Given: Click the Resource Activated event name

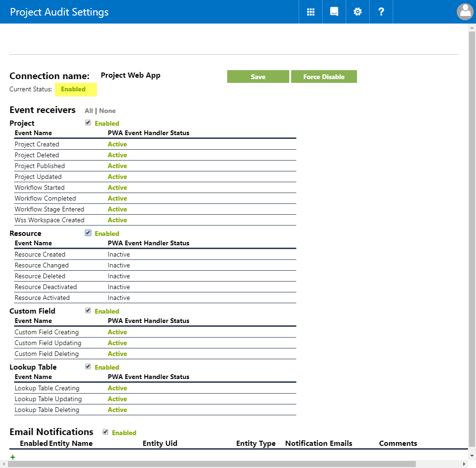Looking at the screenshot, I should (42, 298).
